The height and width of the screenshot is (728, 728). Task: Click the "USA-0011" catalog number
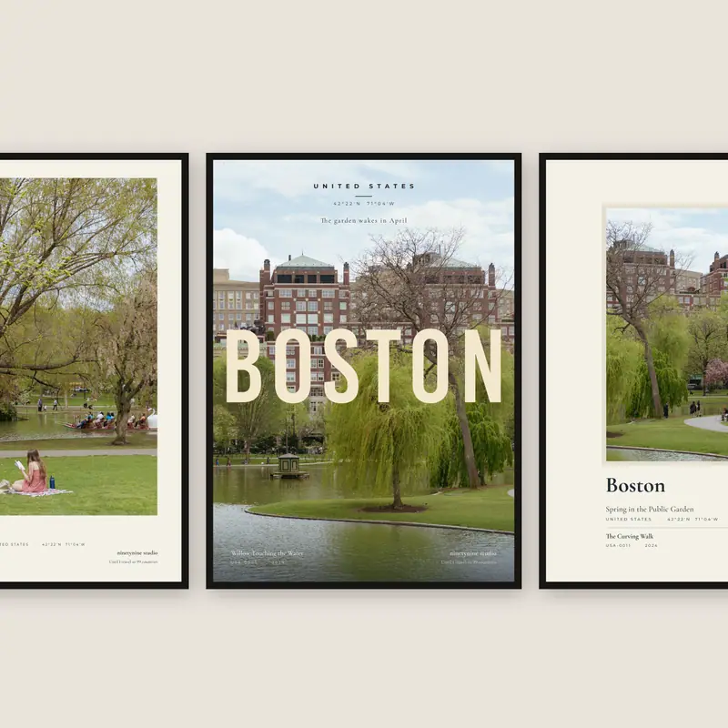tap(619, 545)
